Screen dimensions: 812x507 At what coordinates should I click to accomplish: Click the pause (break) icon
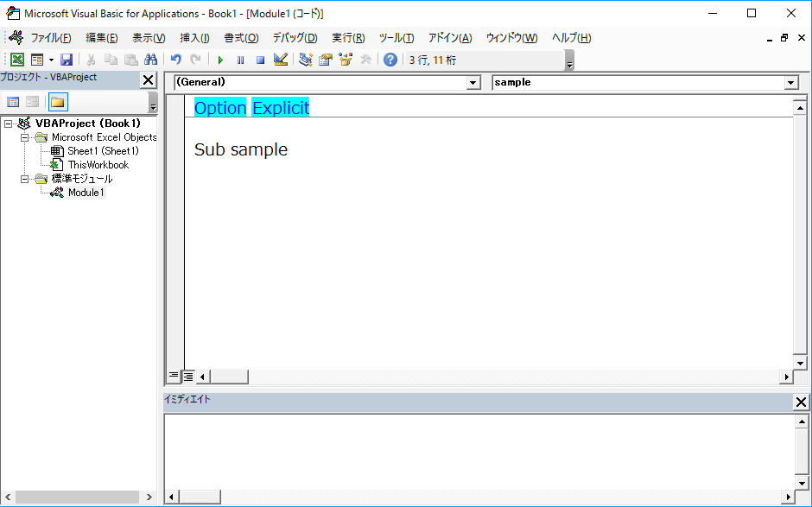(240, 60)
